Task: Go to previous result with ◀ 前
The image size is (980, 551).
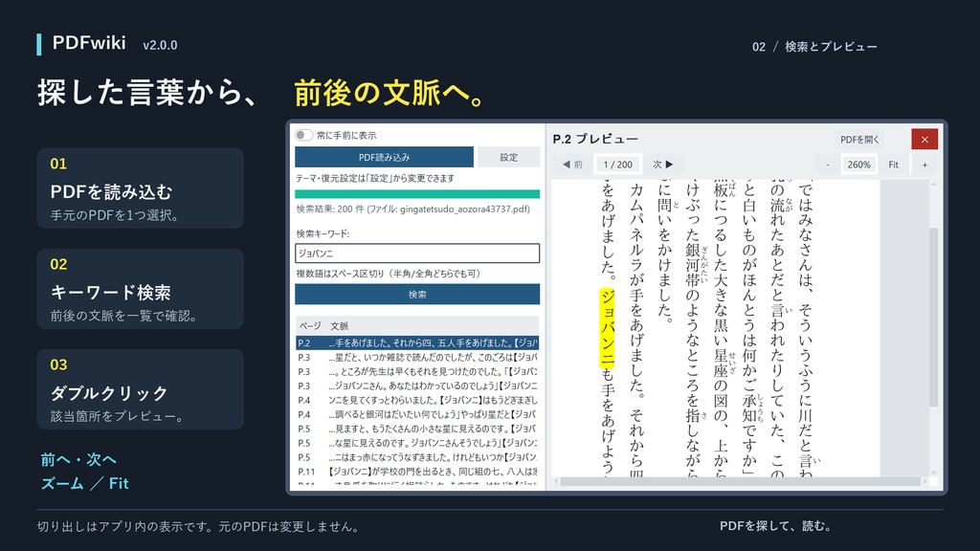Action: (x=572, y=165)
